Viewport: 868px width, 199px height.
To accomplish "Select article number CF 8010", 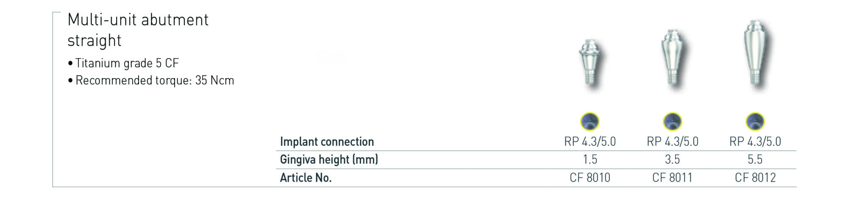I will [590, 178].
